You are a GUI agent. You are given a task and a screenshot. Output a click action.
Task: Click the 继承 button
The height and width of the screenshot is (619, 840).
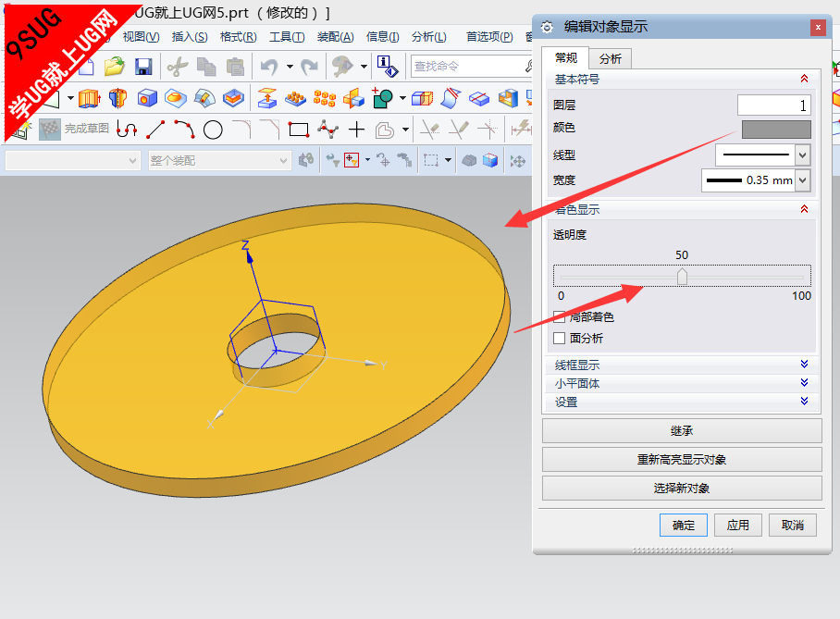click(682, 431)
